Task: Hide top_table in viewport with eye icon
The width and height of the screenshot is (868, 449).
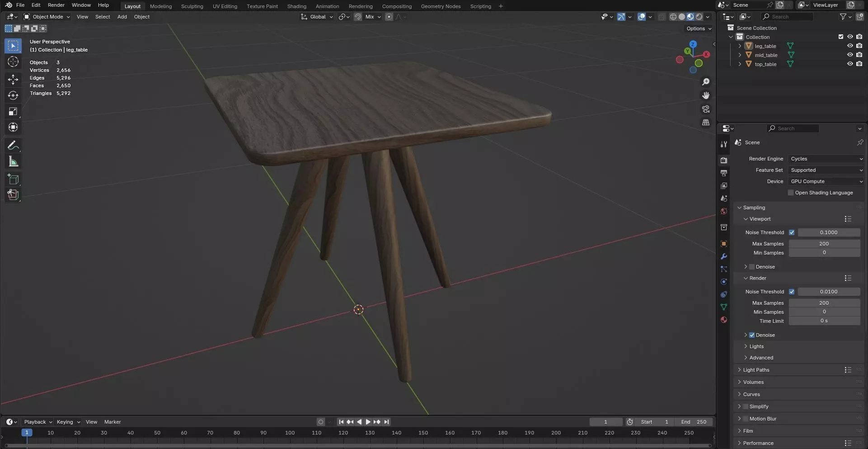Action: pos(850,64)
